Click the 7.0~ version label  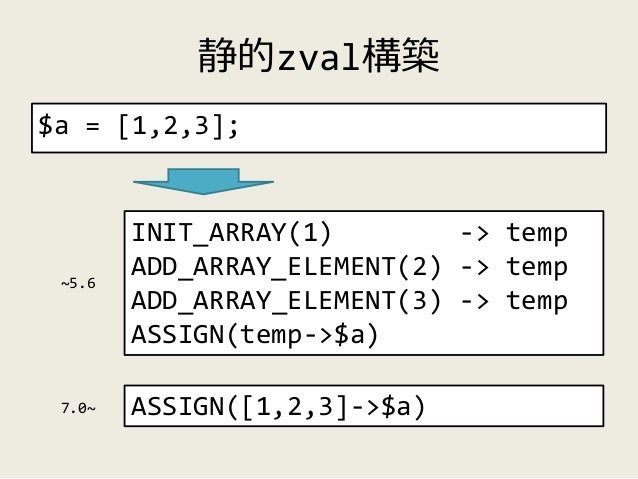click(x=79, y=408)
